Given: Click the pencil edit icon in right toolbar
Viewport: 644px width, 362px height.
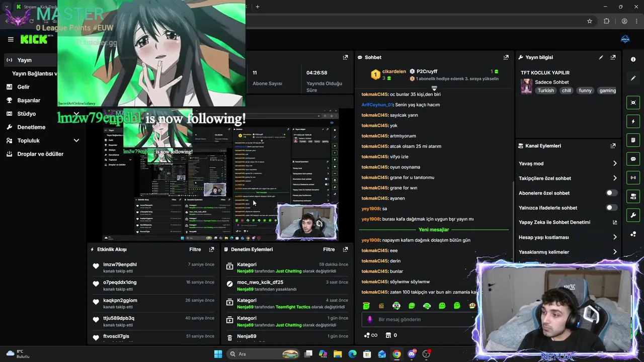Looking at the screenshot, I should 633,78.
